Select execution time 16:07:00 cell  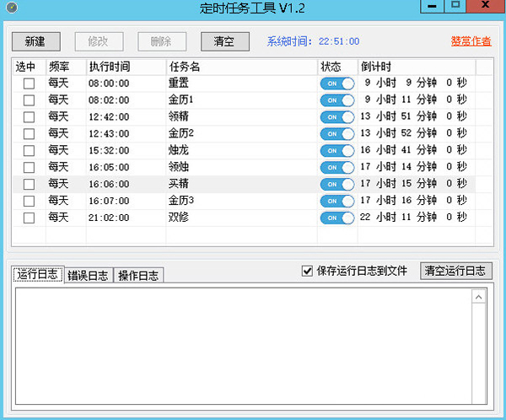coord(109,201)
